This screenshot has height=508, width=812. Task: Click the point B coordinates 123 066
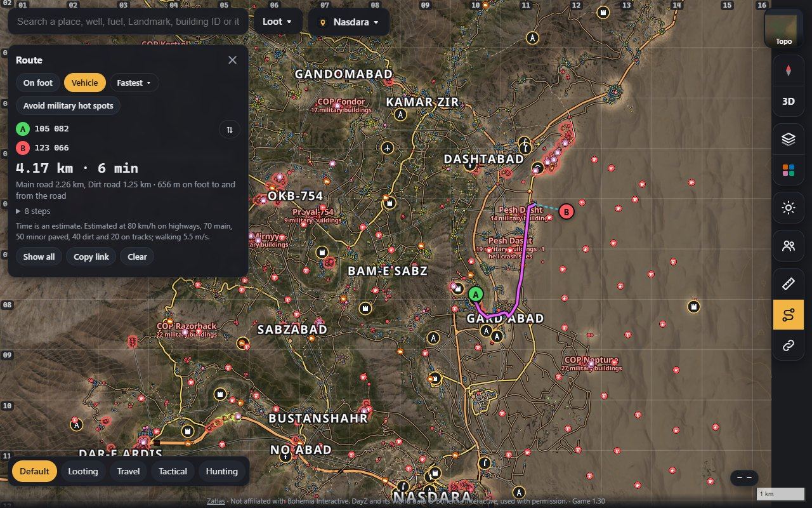point(51,148)
